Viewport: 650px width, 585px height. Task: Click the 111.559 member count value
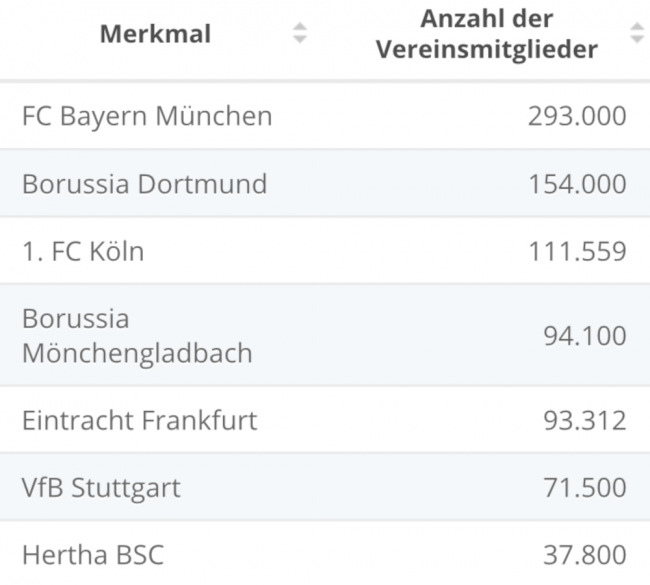[577, 251]
